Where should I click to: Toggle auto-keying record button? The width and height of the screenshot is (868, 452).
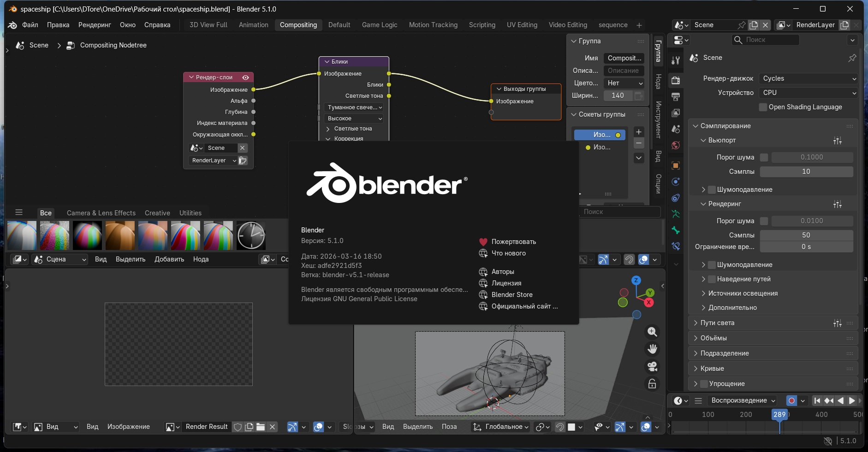click(x=791, y=400)
